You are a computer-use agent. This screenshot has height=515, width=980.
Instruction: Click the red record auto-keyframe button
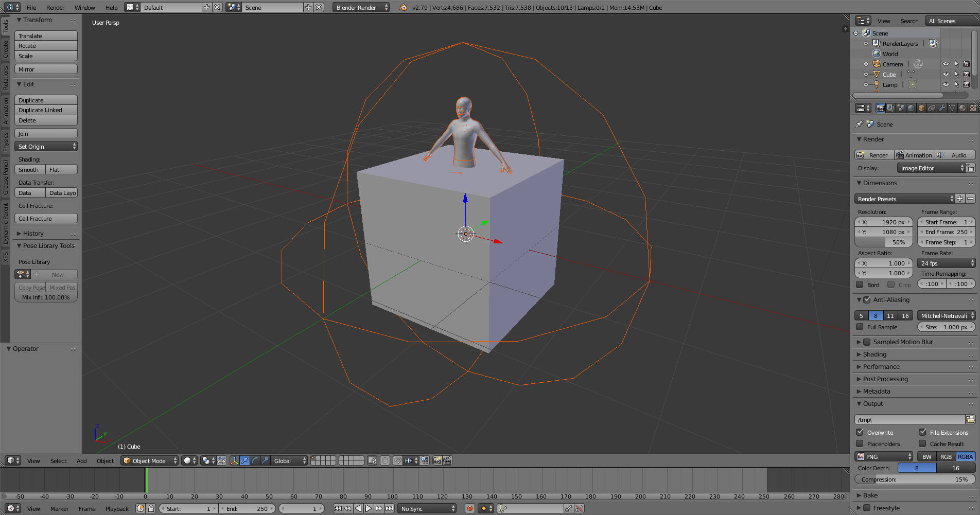469,508
